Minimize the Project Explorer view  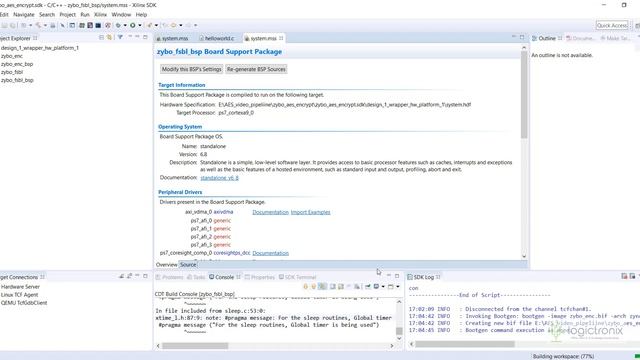click(x=137, y=37)
